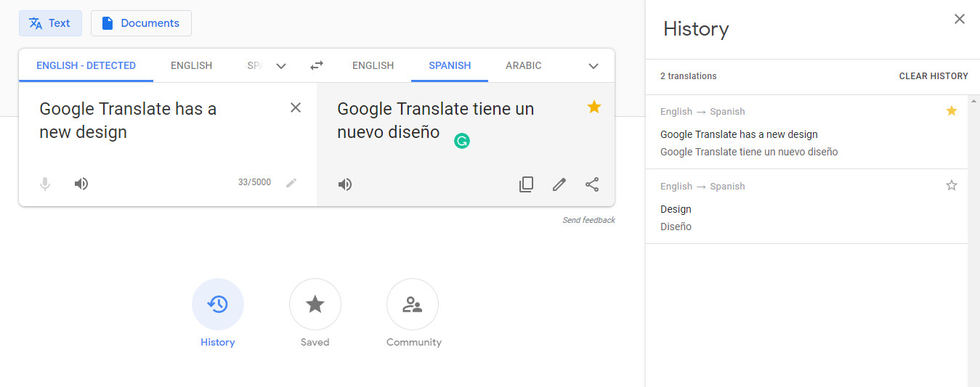Click the History label under the clock icon
Image resolution: width=980 pixels, height=387 pixels.
218,342
